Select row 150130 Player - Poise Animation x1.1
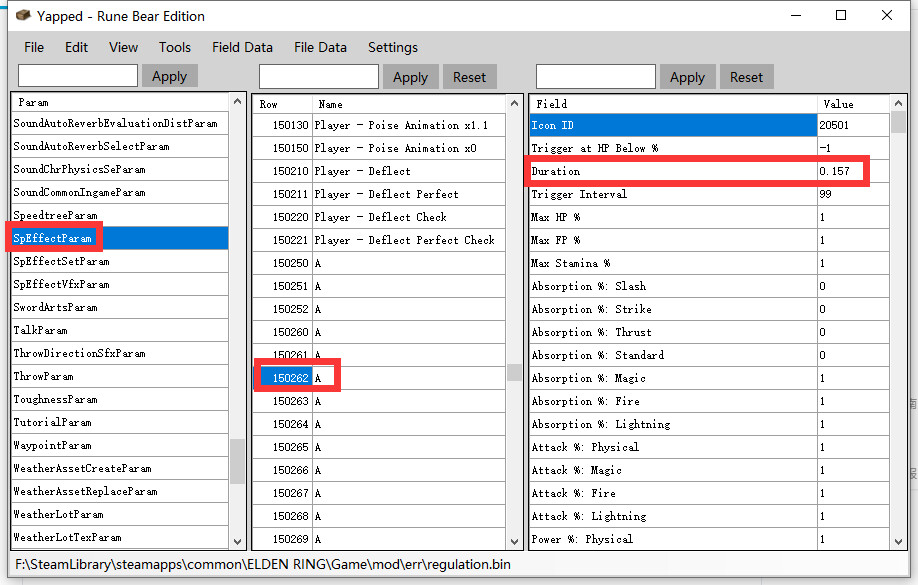The height and width of the screenshot is (585, 918). pos(379,125)
